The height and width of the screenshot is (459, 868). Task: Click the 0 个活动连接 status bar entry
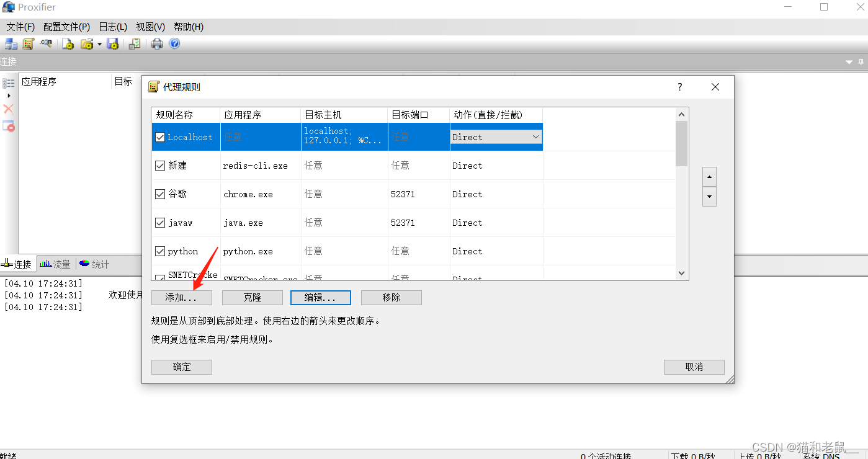pos(606,455)
